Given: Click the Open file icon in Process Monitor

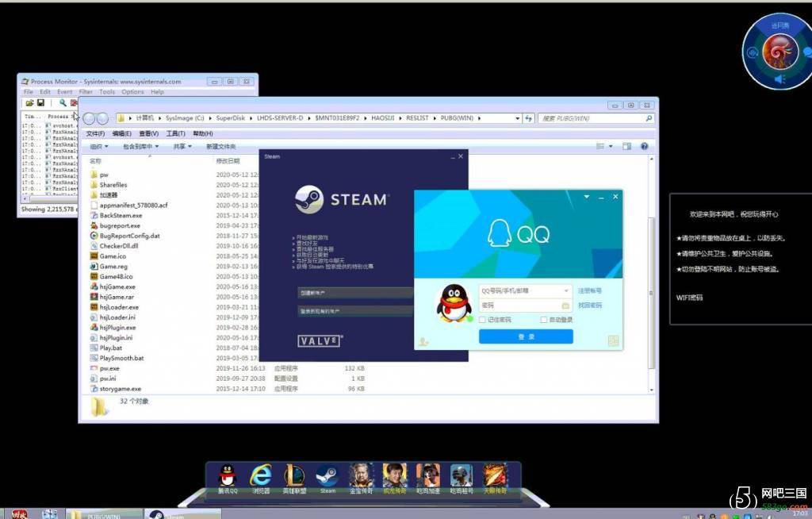Looking at the screenshot, I should tap(29, 103).
